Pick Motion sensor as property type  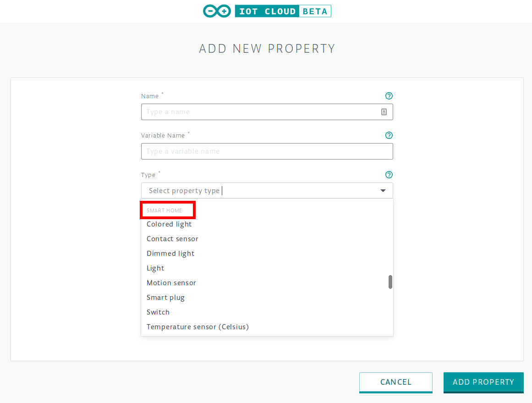[171, 282]
